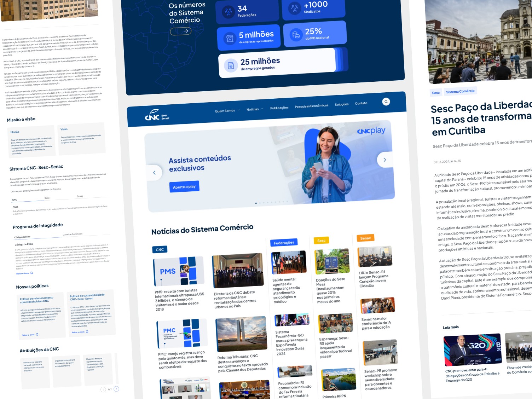Select the Federações news category tag
This screenshot has width=532, height=399.
(284, 243)
